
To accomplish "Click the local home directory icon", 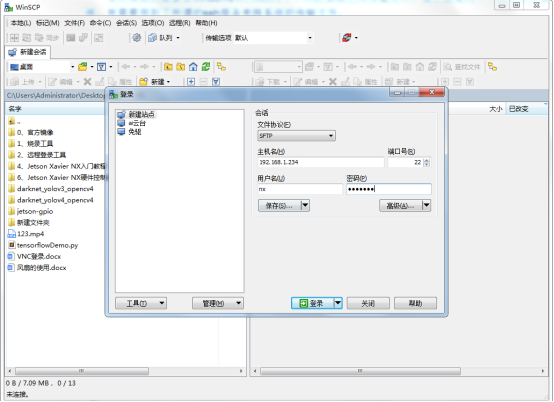I will [193, 66].
